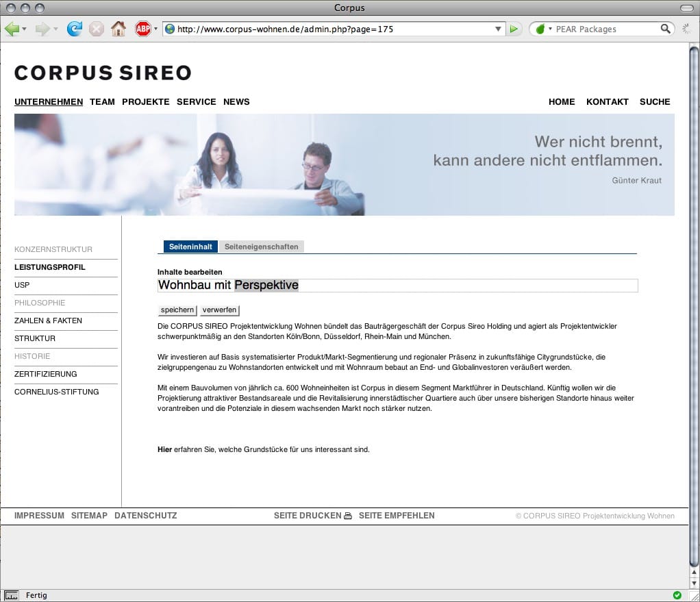Image resolution: width=700 pixels, height=602 pixels.
Task: Click the Günter Kraut quote attribution
Action: coord(636,181)
